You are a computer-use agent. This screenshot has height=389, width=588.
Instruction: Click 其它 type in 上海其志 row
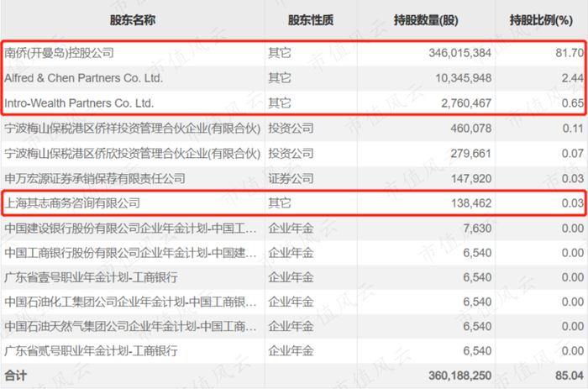[x=280, y=203]
